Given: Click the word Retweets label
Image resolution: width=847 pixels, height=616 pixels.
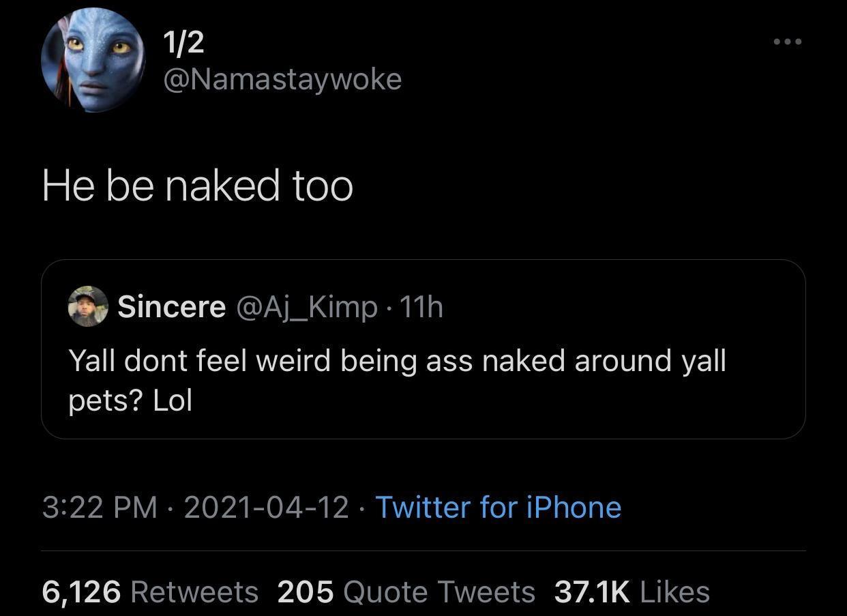Looking at the screenshot, I should [194, 591].
